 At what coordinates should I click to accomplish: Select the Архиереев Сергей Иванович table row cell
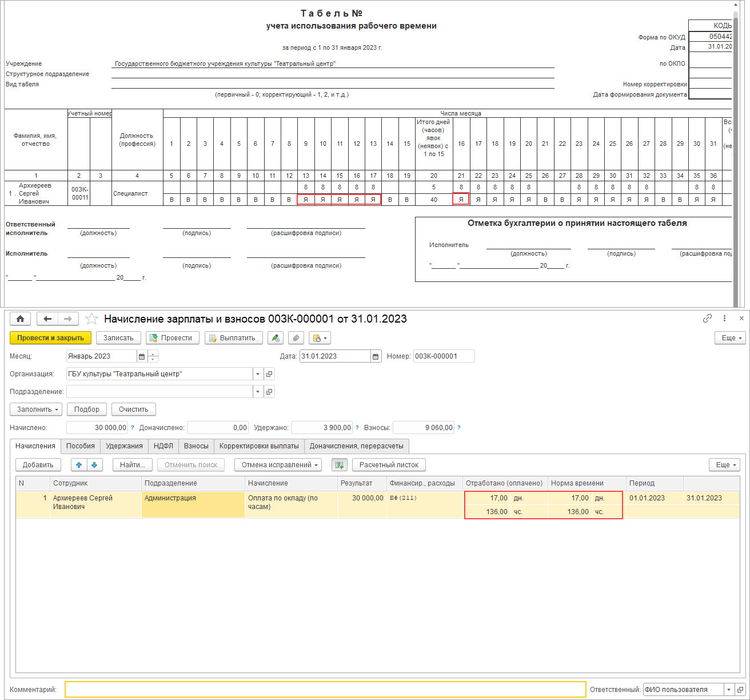click(x=95, y=504)
